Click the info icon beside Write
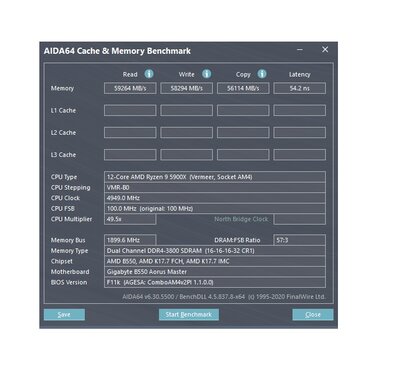The image size is (400, 377). click(x=207, y=74)
